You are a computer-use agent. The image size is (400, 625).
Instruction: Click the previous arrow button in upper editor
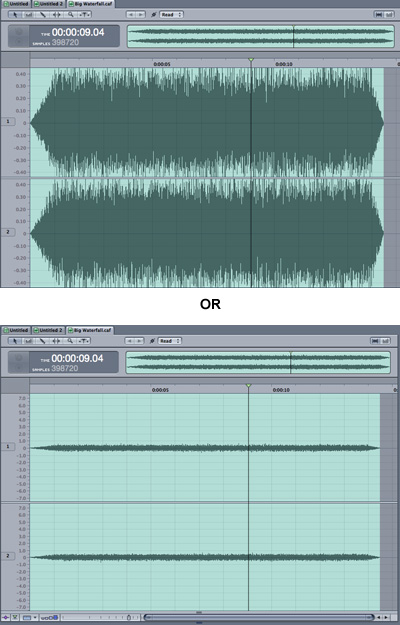(131, 15)
